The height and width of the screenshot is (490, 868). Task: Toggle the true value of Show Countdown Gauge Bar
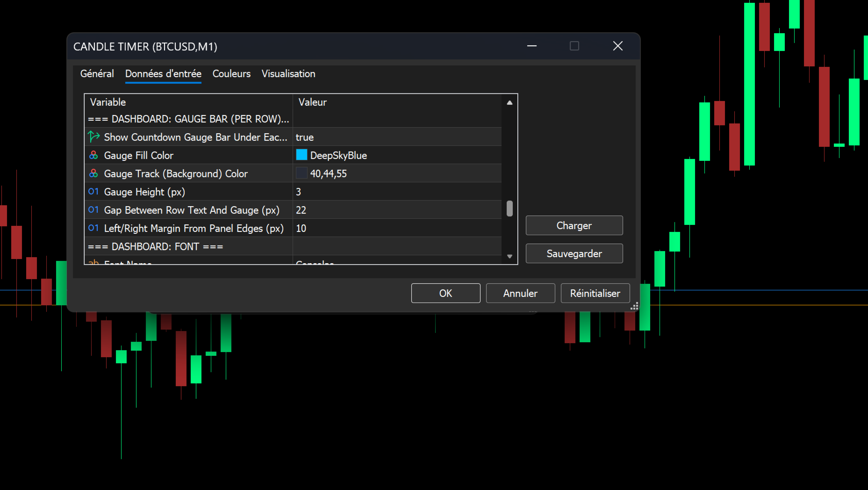pyautogui.click(x=397, y=137)
